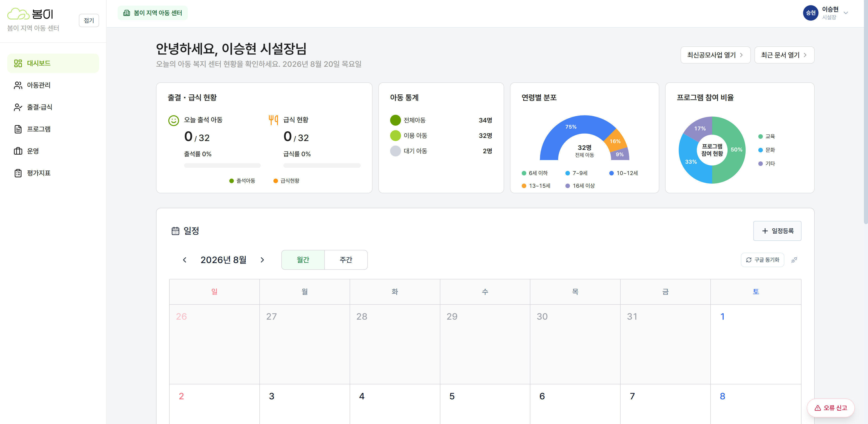Select the 출결·급식 attendance icon
This screenshot has height=424, width=868.
point(18,107)
